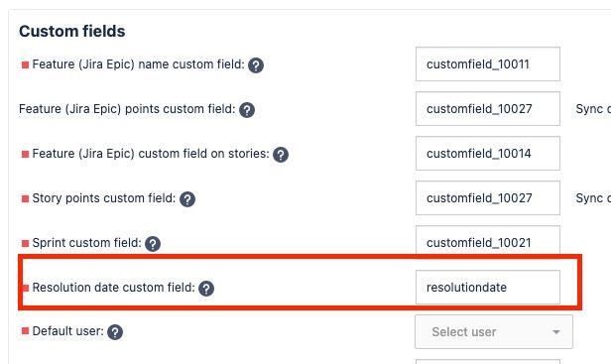611x364 pixels.
Task: Focus the Feature points field customfield_10027
Action: [x=488, y=109]
